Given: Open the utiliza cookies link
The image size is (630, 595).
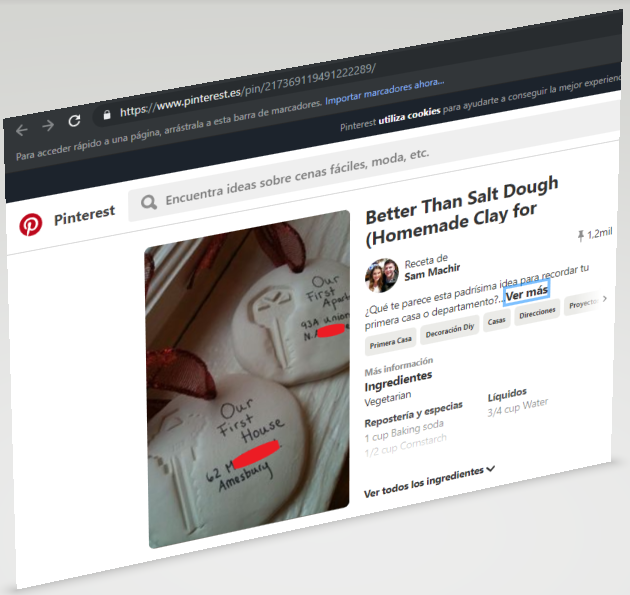Looking at the screenshot, I should click(409, 115).
